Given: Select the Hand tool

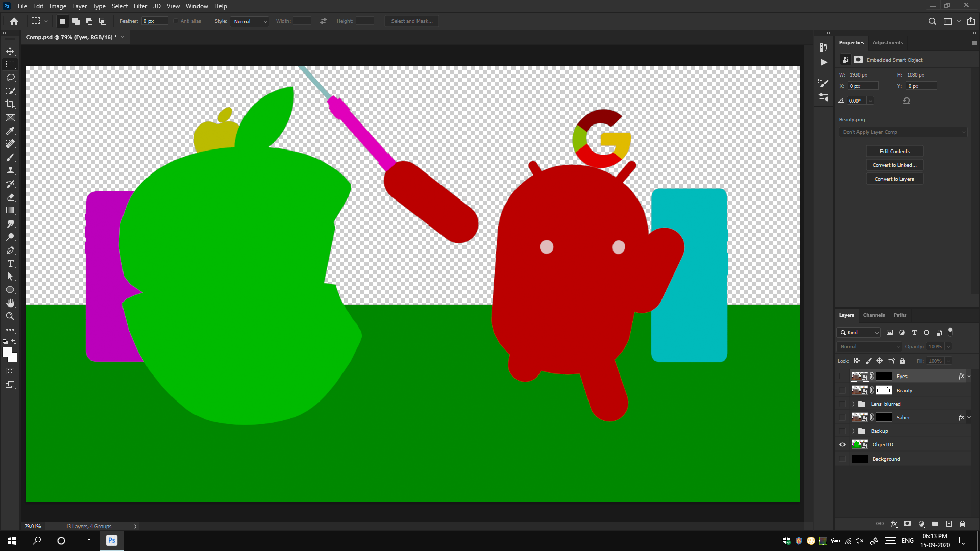Looking at the screenshot, I should click(10, 303).
